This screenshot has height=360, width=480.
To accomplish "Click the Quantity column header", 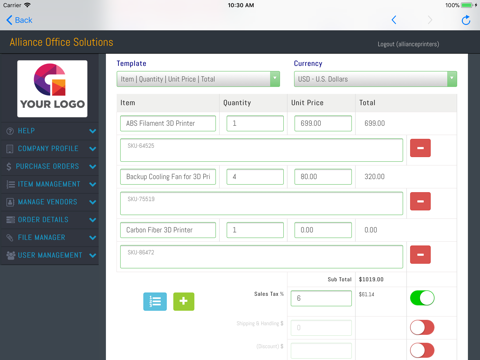I will pos(237,103).
